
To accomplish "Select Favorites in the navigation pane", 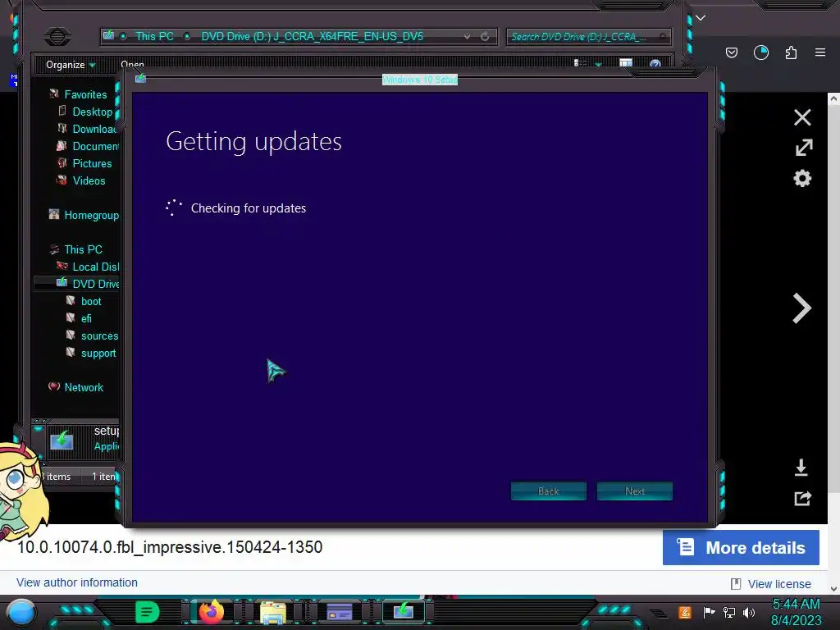I will [85, 94].
